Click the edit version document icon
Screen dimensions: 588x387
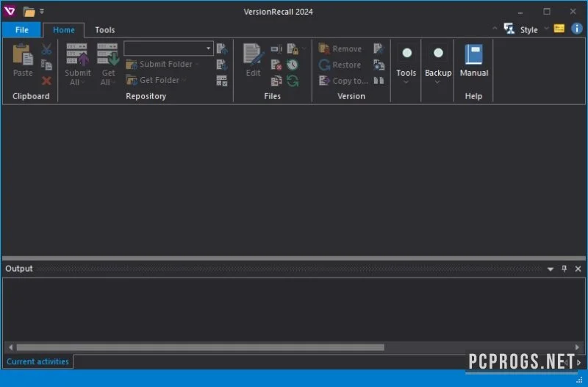click(379, 48)
